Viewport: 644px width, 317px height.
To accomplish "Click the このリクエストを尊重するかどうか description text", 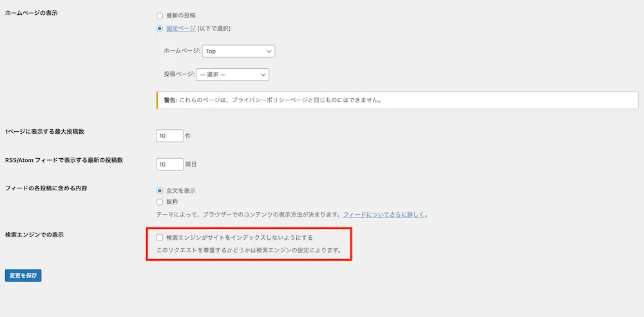I will pos(250,249).
